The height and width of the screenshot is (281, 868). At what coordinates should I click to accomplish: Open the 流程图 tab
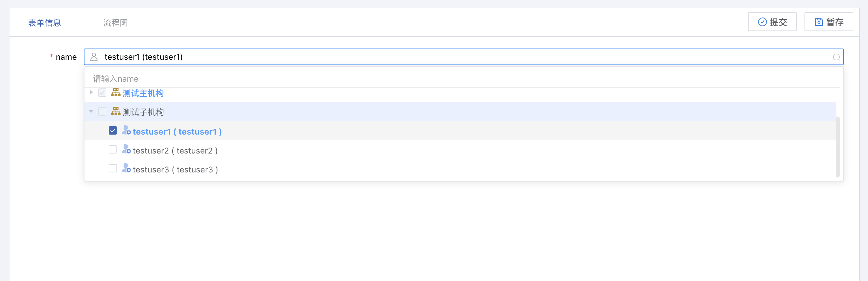tap(115, 22)
